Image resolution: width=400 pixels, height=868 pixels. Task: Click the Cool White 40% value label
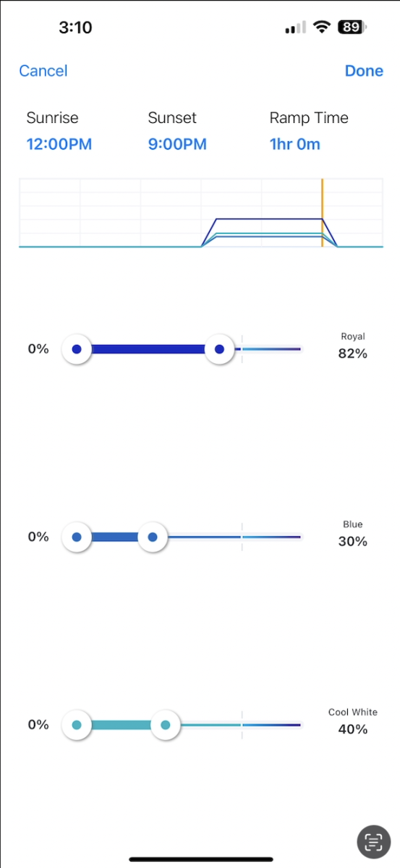tap(353, 729)
